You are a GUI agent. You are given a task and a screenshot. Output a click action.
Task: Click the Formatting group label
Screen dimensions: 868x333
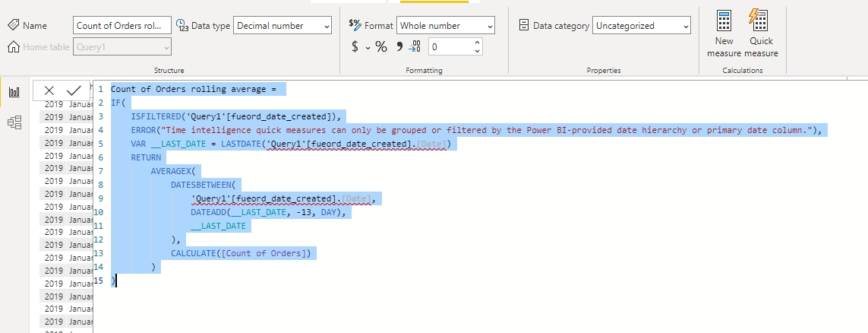424,71
